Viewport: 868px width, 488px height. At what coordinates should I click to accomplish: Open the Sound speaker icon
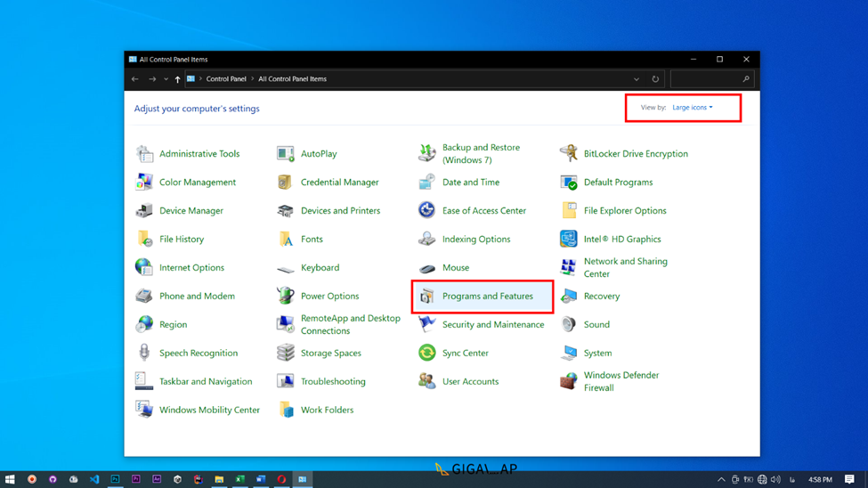point(569,324)
